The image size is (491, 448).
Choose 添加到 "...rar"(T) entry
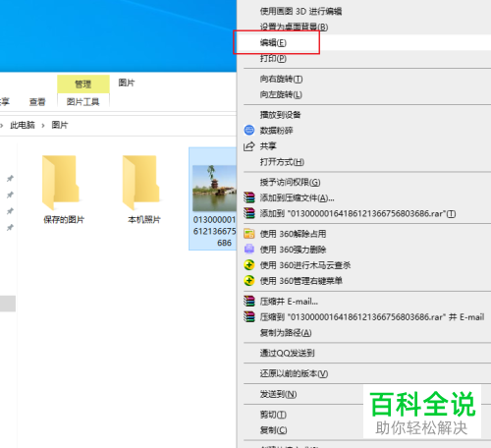click(x=357, y=213)
